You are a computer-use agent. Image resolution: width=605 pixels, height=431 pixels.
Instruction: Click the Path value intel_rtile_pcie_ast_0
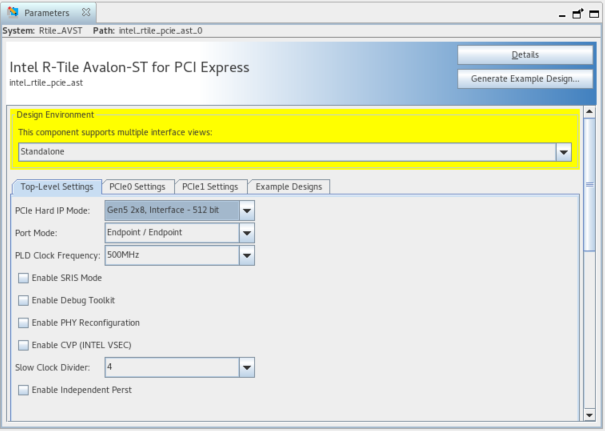(161, 31)
